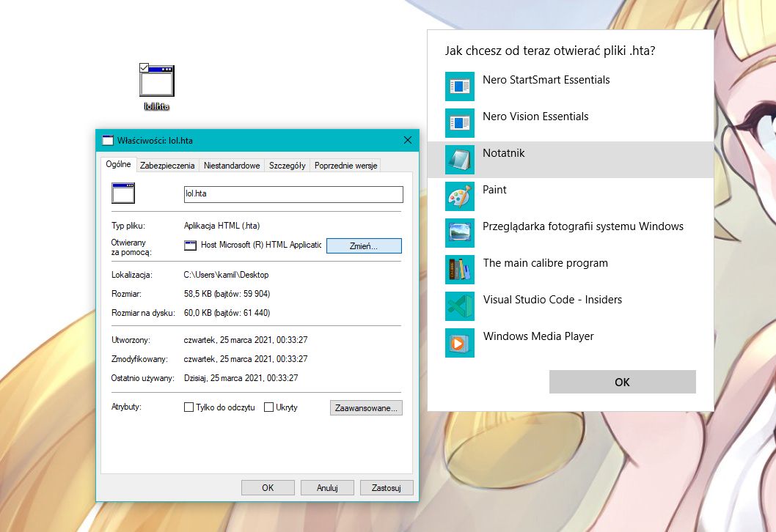Click the Visual Studio Code Insiders icon
The height and width of the screenshot is (532, 776).
point(460,306)
